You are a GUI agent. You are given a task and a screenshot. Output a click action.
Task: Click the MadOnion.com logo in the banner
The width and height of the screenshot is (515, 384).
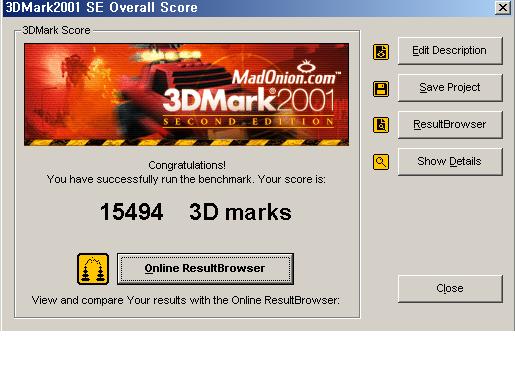286,73
